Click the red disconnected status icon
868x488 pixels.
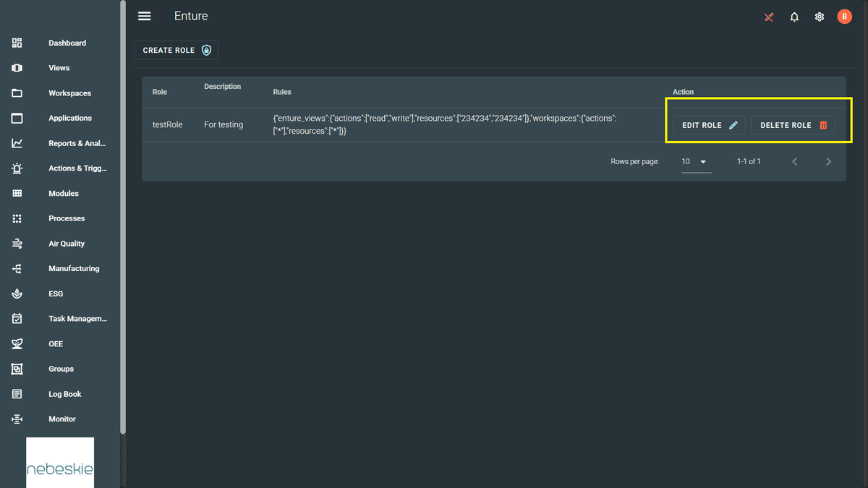pyautogui.click(x=769, y=16)
